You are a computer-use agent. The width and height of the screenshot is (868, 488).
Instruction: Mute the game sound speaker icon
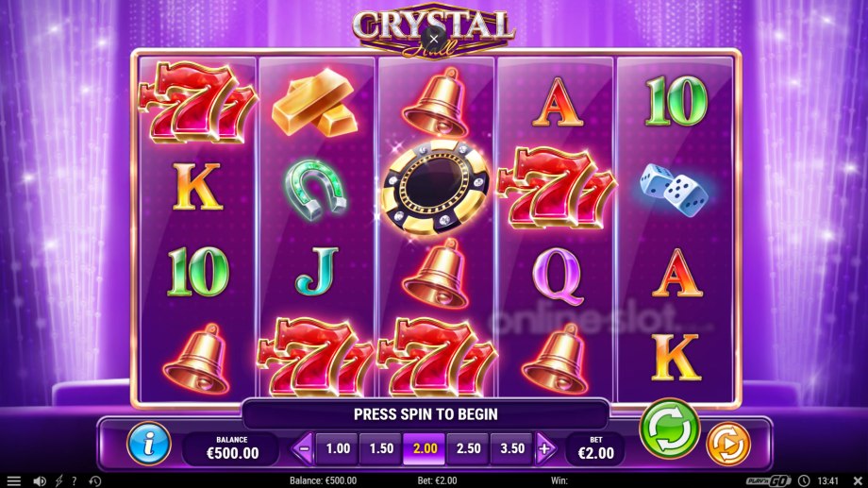pyautogui.click(x=40, y=480)
